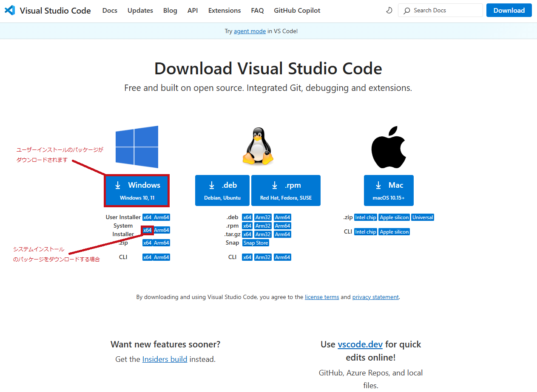Select Linux .tar.gz x64 download
537x392 pixels.
coord(247,234)
